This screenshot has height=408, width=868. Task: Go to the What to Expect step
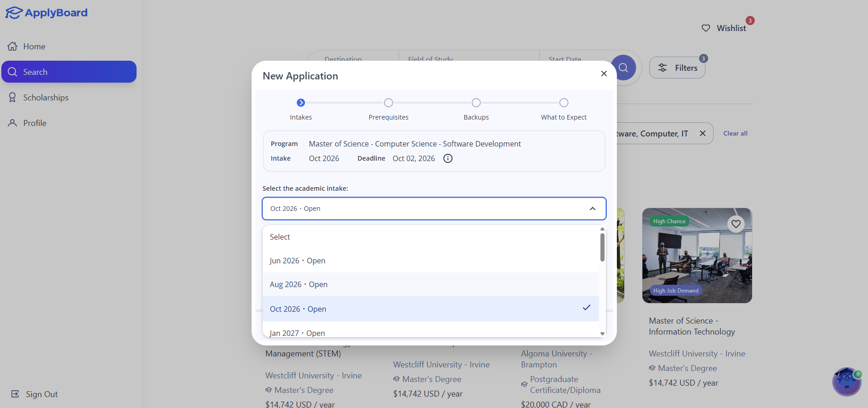pos(564,103)
